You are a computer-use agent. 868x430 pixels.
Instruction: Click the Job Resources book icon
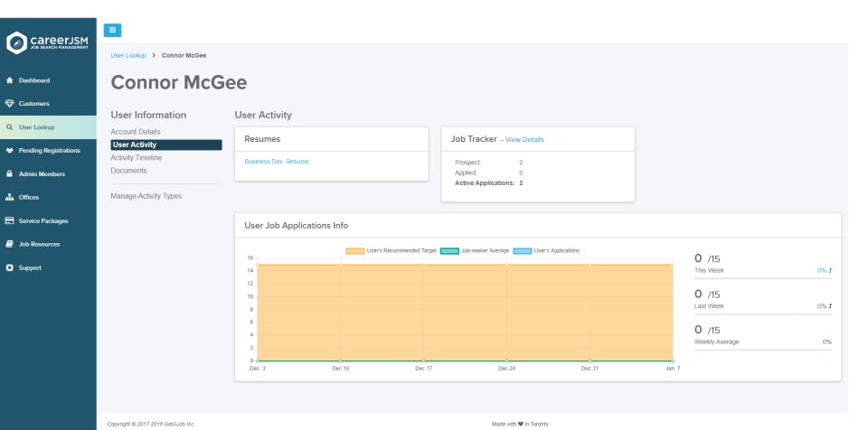(9, 245)
